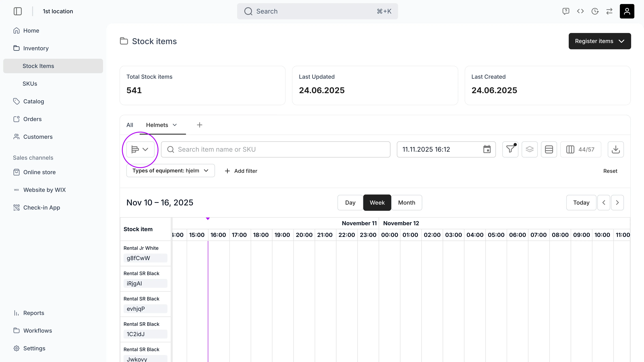Open the filter funnel icon
Image resolution: width=644 pixels, height=362 pixels.
click(x=510, y=149)
